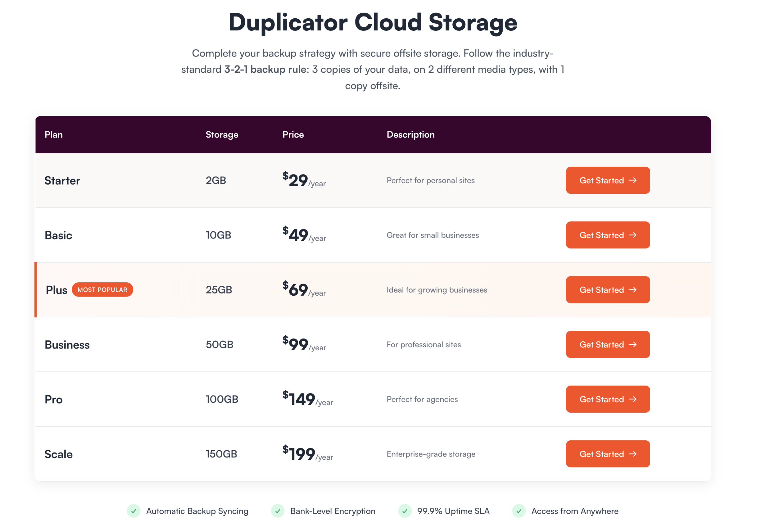
Task: Click the Scale plan name
Action: click(x=59, y=454)
